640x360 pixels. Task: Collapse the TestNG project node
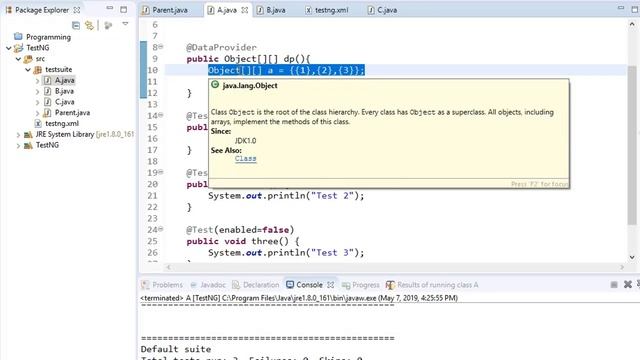click(x=9, y=48)
